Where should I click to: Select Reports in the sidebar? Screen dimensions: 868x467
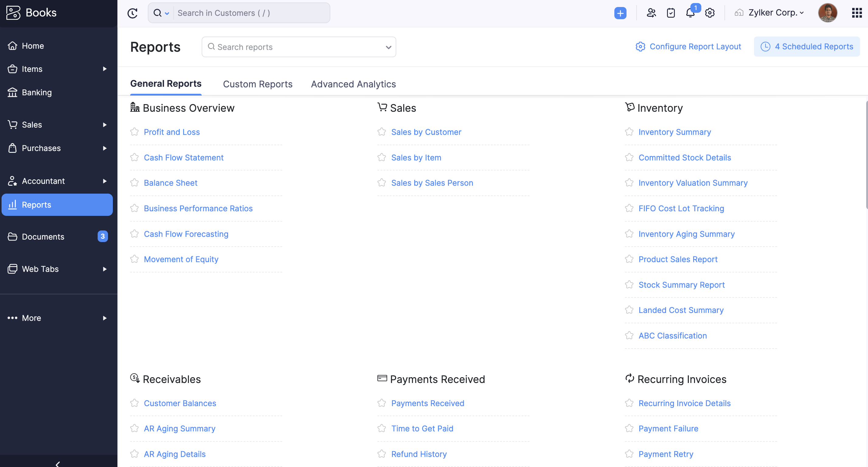pyautogui.click(x=57, y=205)
